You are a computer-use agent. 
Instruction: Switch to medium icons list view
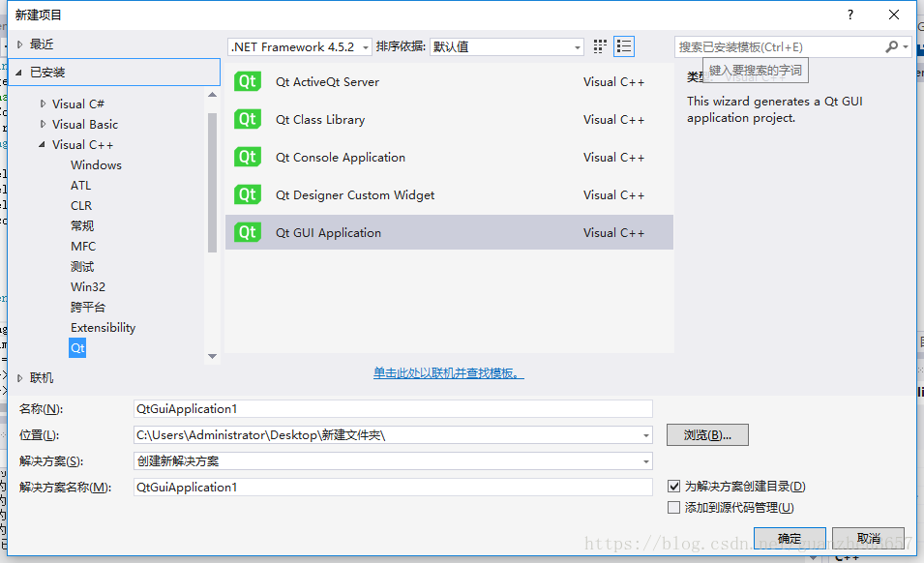click(623, 46)
